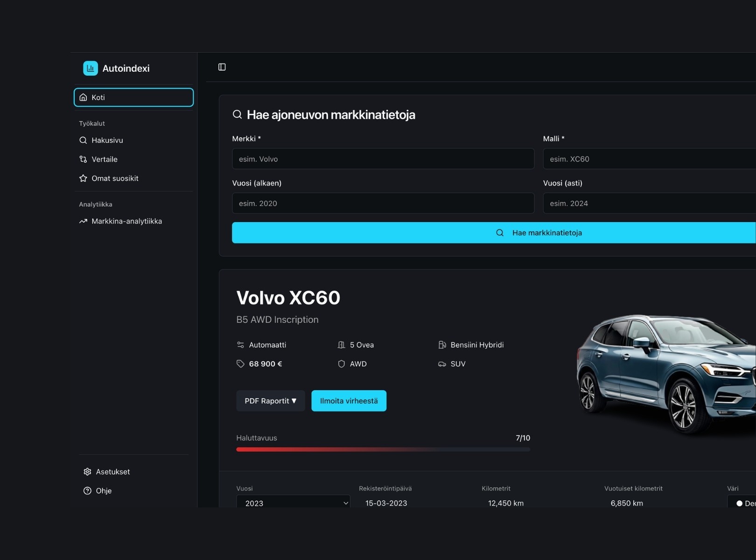The height and width of the screenshot is (560, 756).
Task: Click the transmission icon next to Automaatti
Action: [240, 345]
